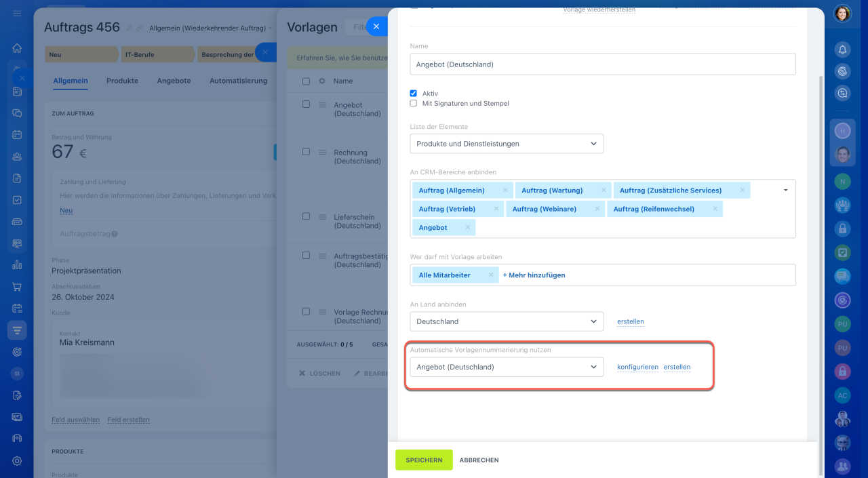Close the template editor with the blue X button
The image size is (868, 478).
click(x=376, y=27)
